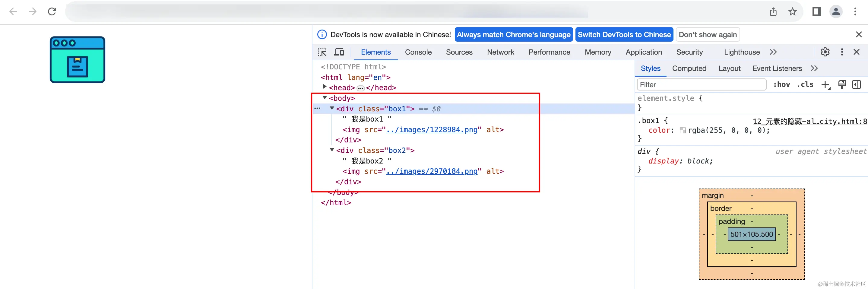This screenshot has height=289, width=868.
Task: Open the Performance tab
Action: click(549, 52)
